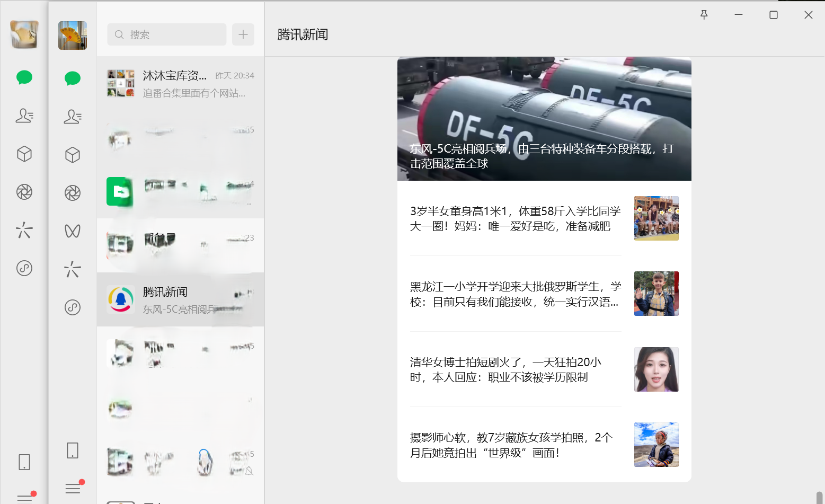Click the phone icon near the sidebar bottom
This screenshot has width=825, height=504.
click(72, 450)
